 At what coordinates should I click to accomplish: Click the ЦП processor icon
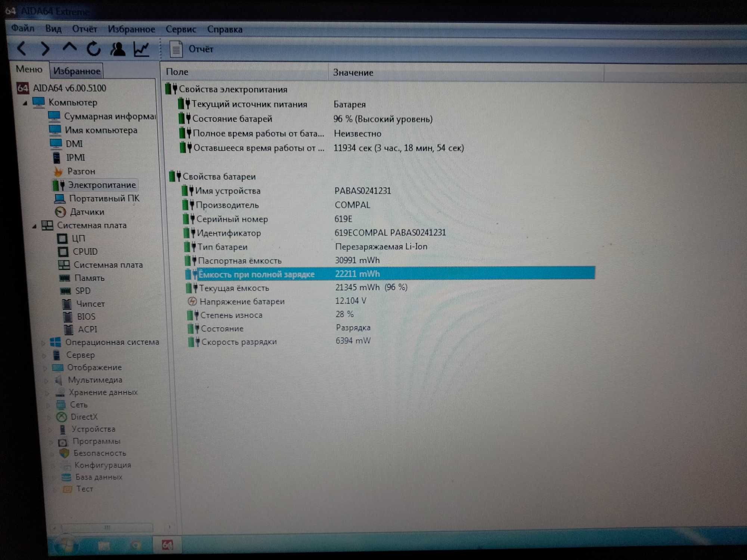click(x=62, y=239)
